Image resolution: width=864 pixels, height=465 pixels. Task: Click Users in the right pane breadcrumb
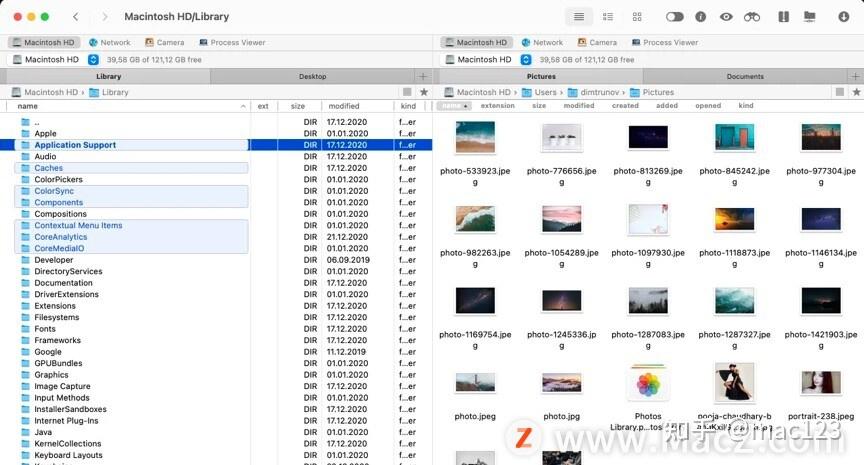[545, 92]
